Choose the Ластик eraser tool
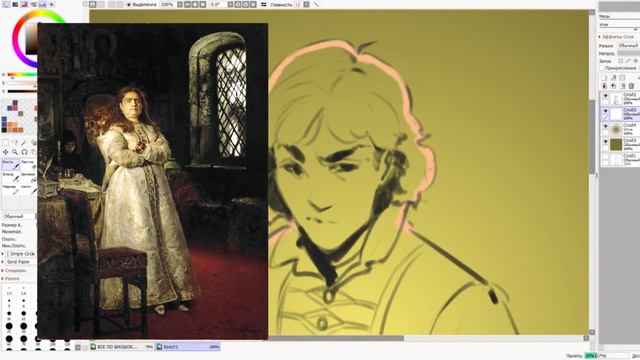The width and height of the screenshot is (640, 360). [x=28, y=164]
